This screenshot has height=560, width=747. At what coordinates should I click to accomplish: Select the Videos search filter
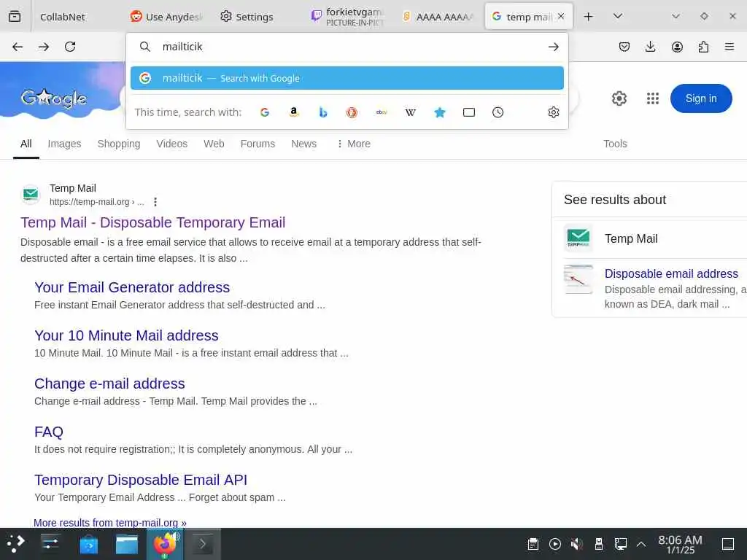click(171, 144)
